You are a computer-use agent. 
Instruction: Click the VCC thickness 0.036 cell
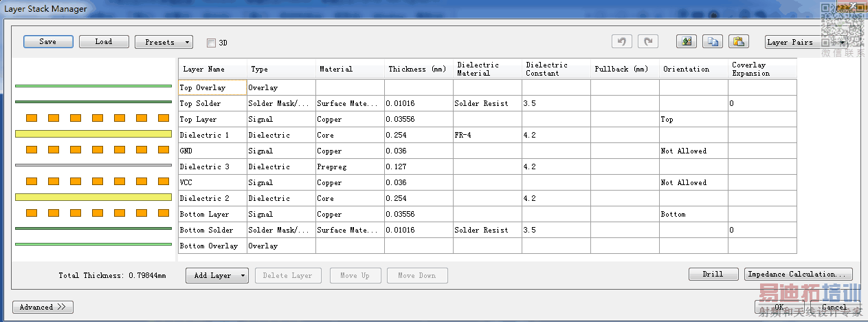coord(419,182)
